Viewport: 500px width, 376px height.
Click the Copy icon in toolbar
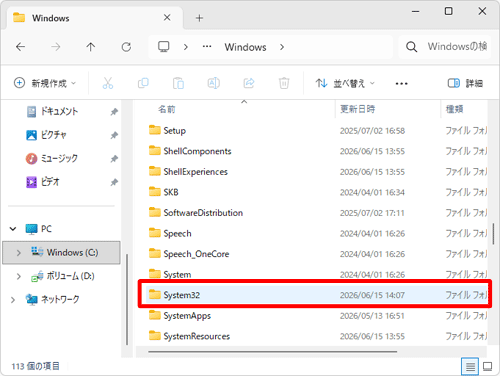pyautogui.click(x=143, y=83)
